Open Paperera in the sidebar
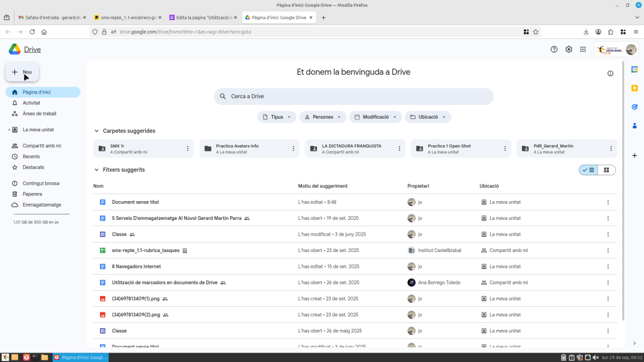Viewport: 644px width, 362px height. 32,194
